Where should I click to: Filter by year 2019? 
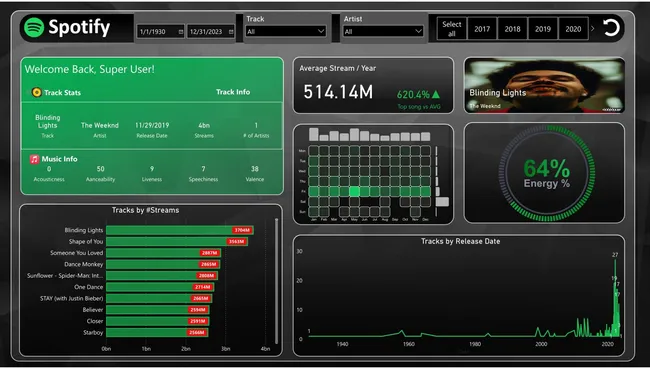pos(543,29)
